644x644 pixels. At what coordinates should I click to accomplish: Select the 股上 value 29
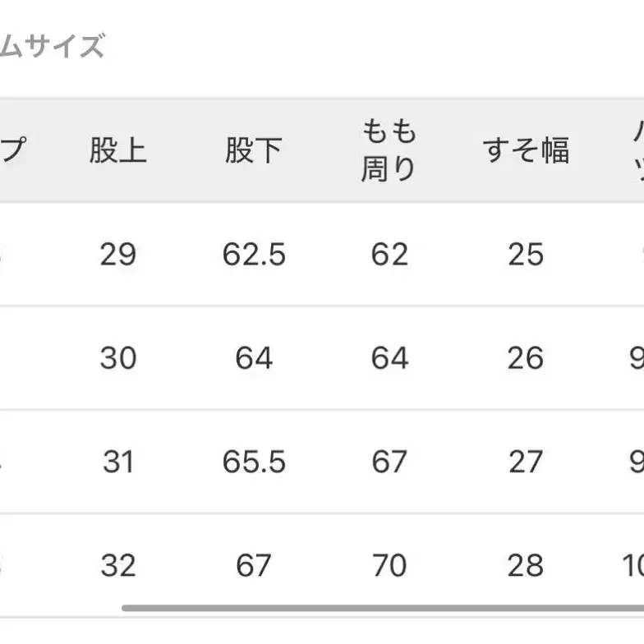pyautogui.click(x=117, y=255)
